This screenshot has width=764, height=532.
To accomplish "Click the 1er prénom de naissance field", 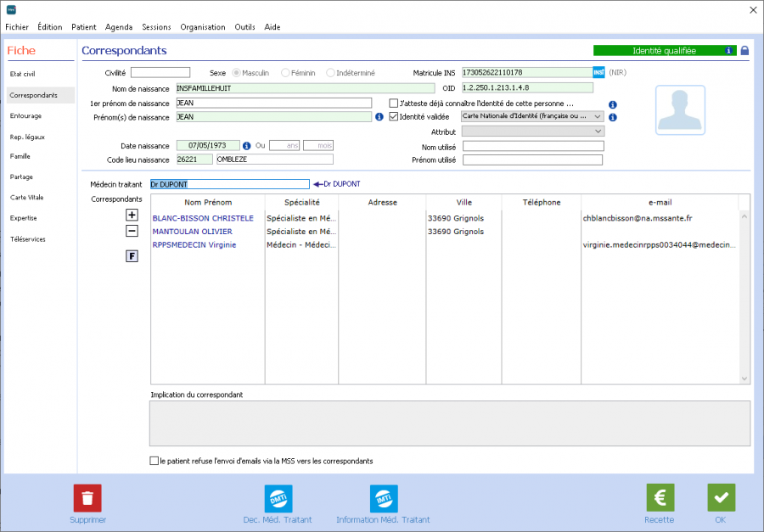I will click(274, 103).
